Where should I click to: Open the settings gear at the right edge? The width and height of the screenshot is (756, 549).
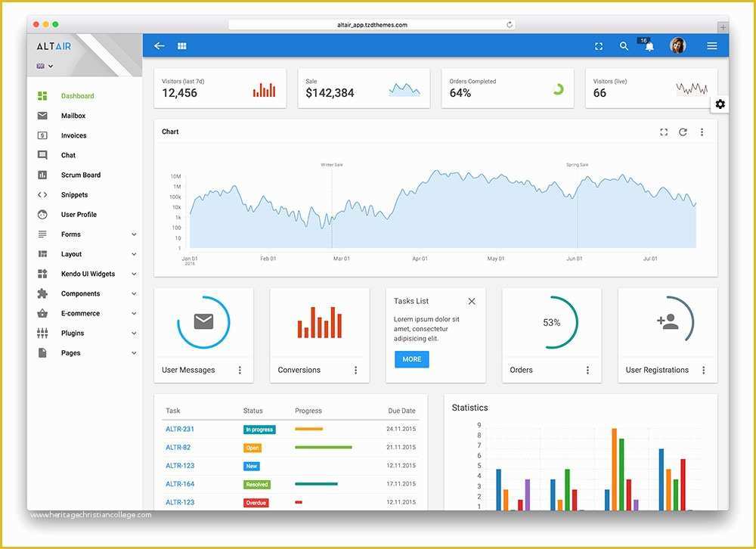click(720, 104)
